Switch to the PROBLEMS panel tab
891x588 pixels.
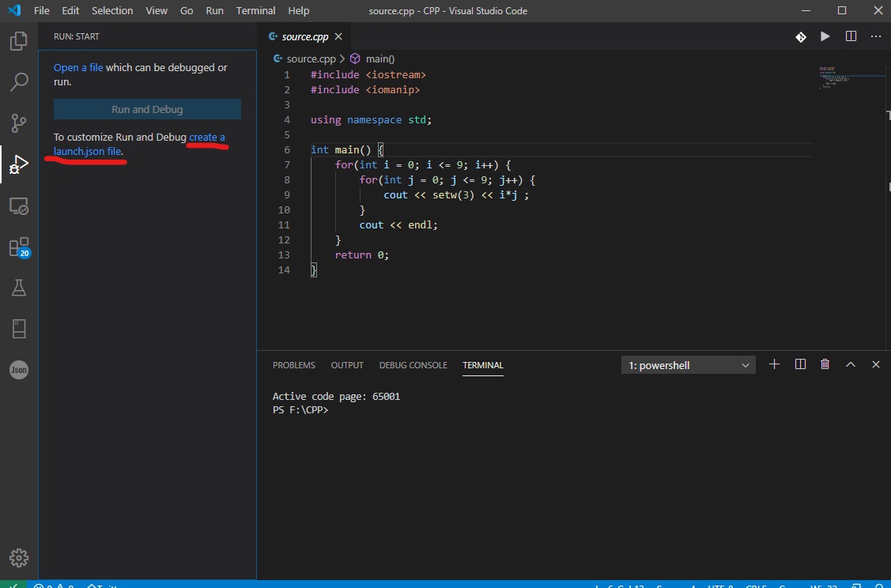[294, 365]
